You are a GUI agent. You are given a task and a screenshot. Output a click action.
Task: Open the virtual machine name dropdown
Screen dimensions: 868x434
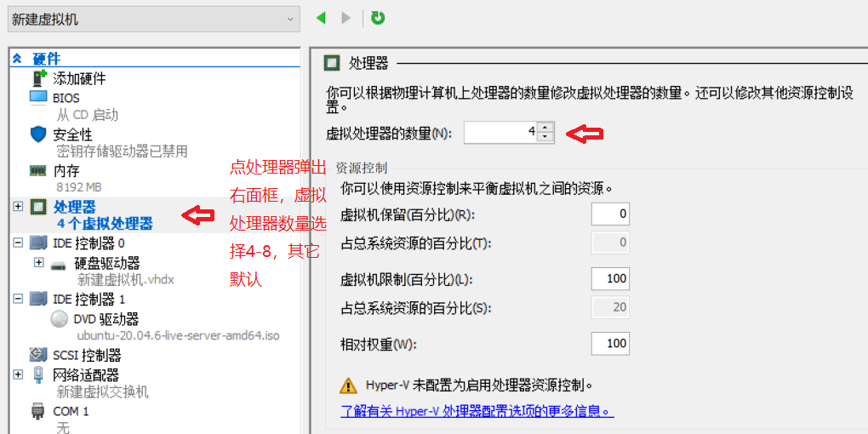tap(291, 19)
